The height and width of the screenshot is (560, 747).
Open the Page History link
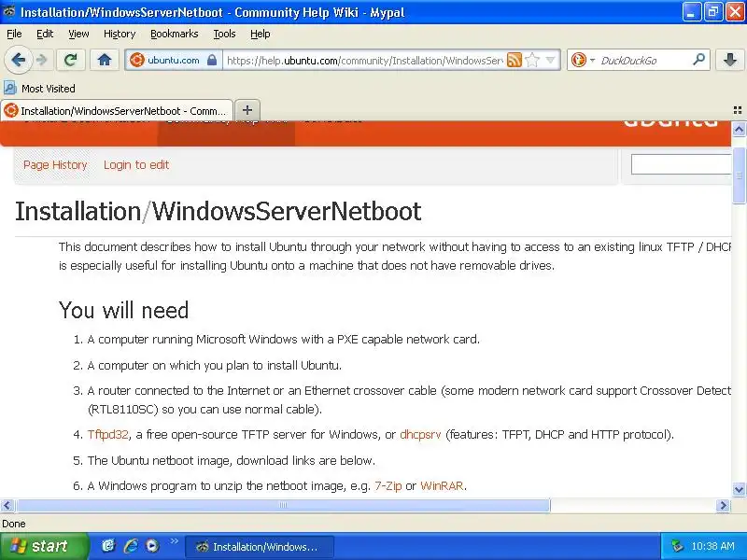[55, 165]
